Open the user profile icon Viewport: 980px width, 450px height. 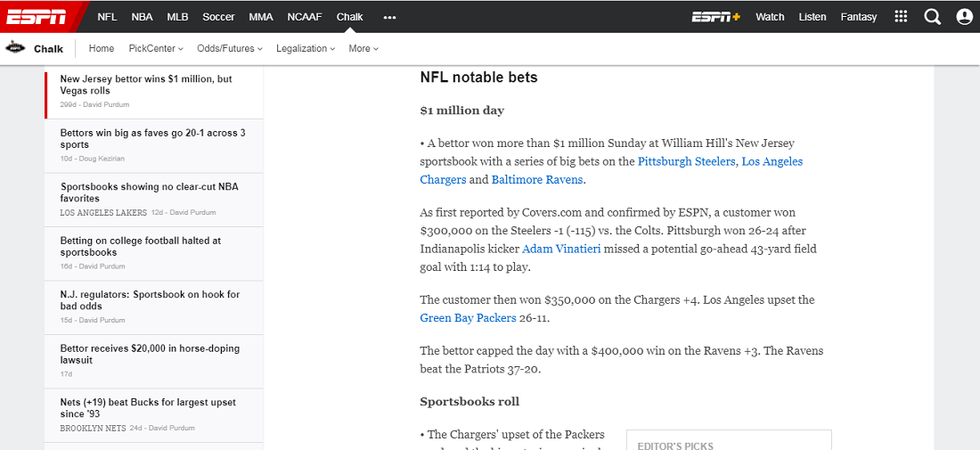(x=964, y=17)
